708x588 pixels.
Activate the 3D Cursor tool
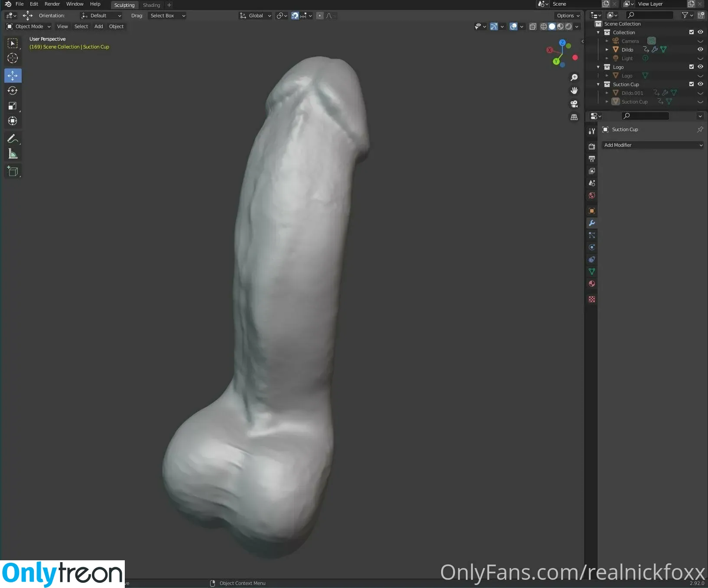pos(13,58)
